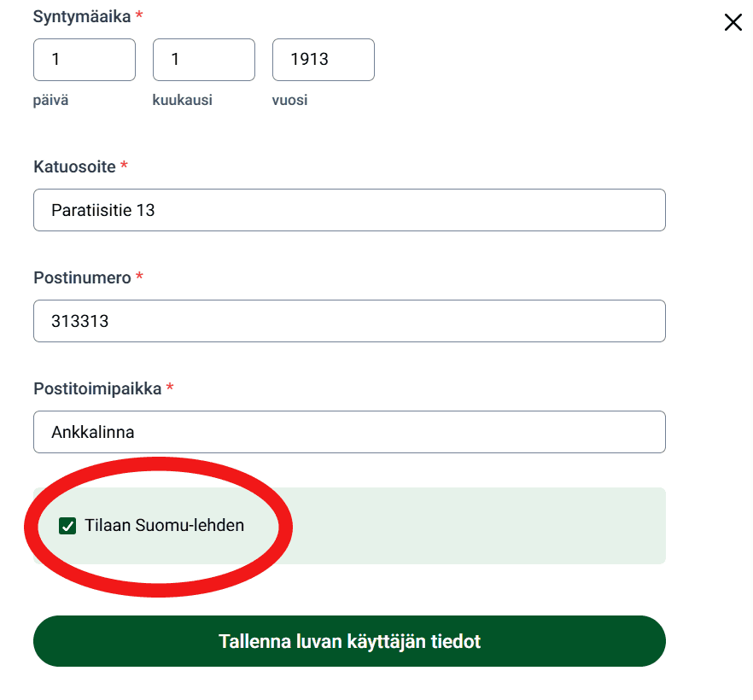Select the vuosi field showing 1913
This screenshot has height=700, width=753.
pyautogui.click(x=323, y=59)
